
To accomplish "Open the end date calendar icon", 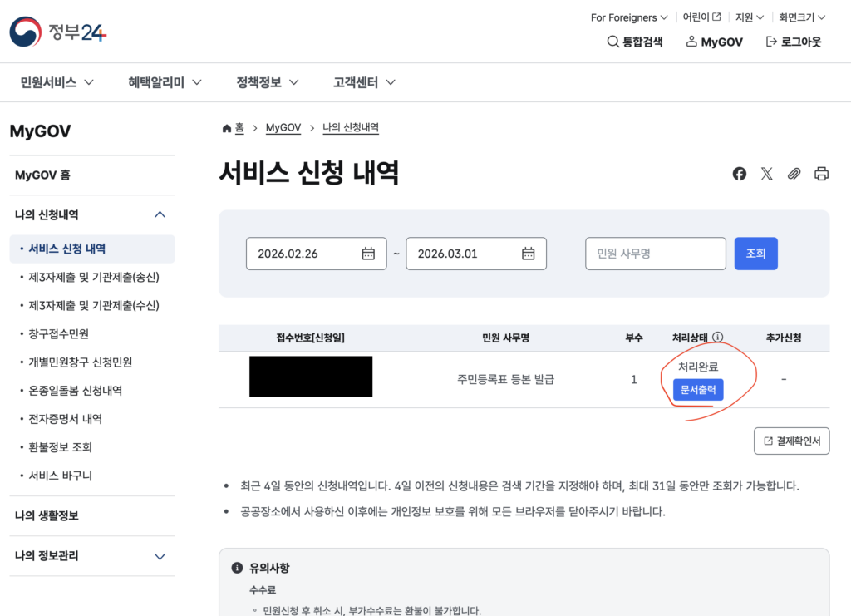I will coord(528,254).
